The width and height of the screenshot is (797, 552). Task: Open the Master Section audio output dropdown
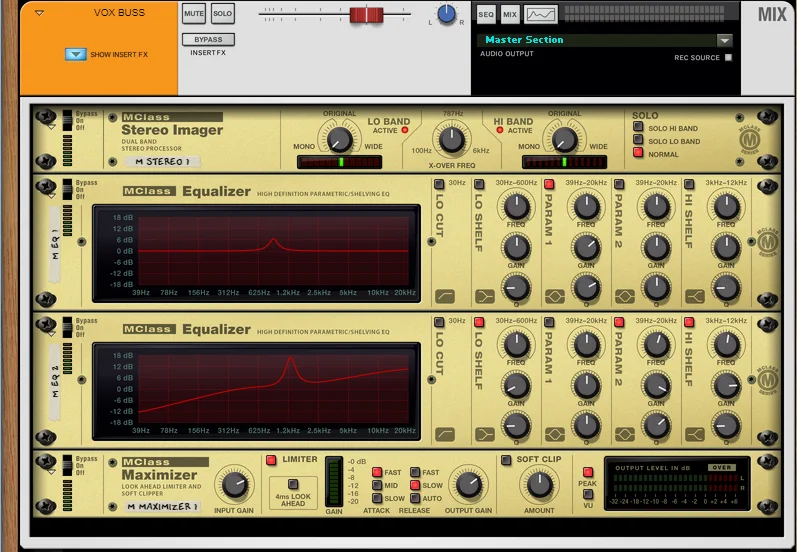[x=724, y=40]
